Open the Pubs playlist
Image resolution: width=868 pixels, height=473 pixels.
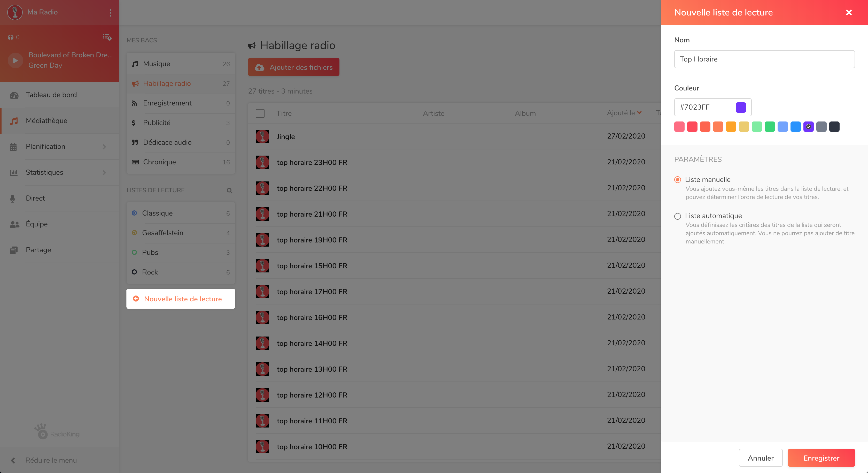click(181, 252)
